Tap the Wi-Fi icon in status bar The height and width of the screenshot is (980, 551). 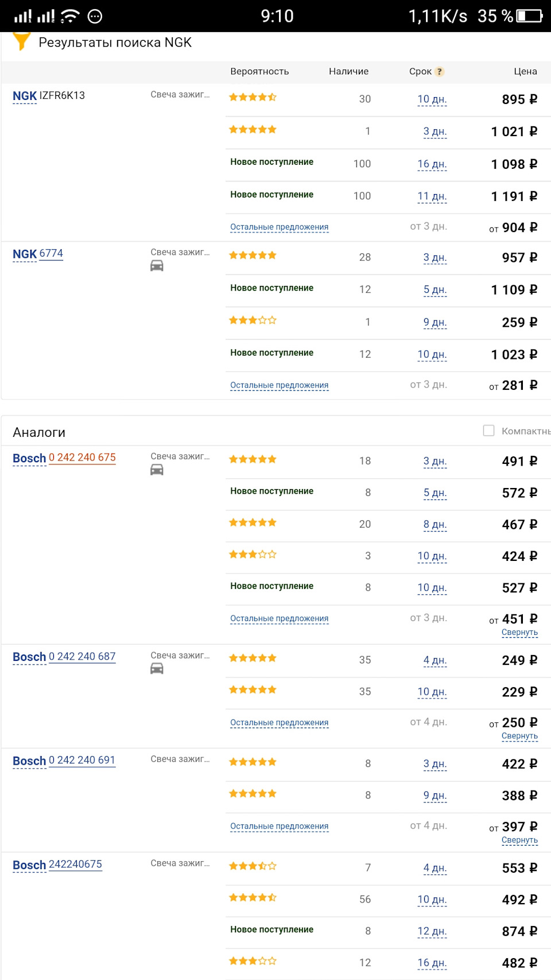(69, 16)
